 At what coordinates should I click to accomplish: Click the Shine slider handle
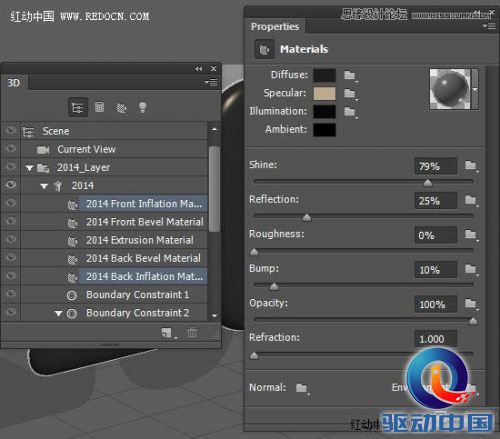tap(428, 183)
